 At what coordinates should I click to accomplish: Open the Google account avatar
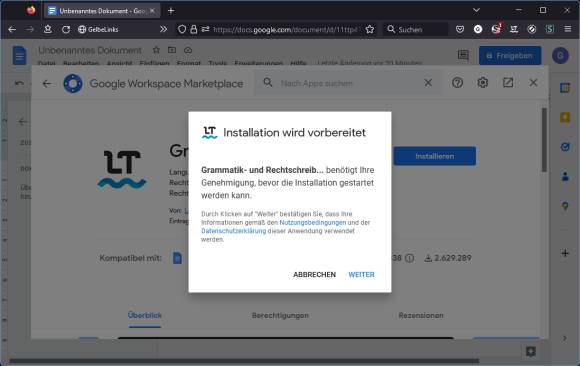tap(560, 56)
